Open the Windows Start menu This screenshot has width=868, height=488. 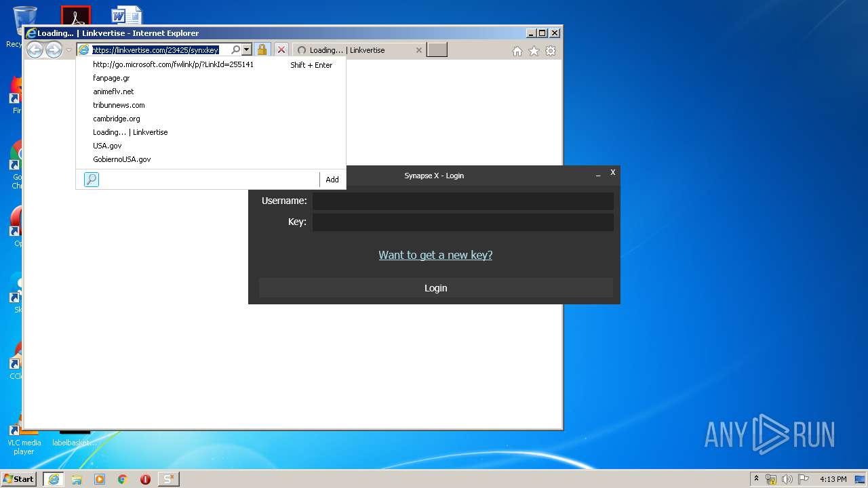pos(19,479)
